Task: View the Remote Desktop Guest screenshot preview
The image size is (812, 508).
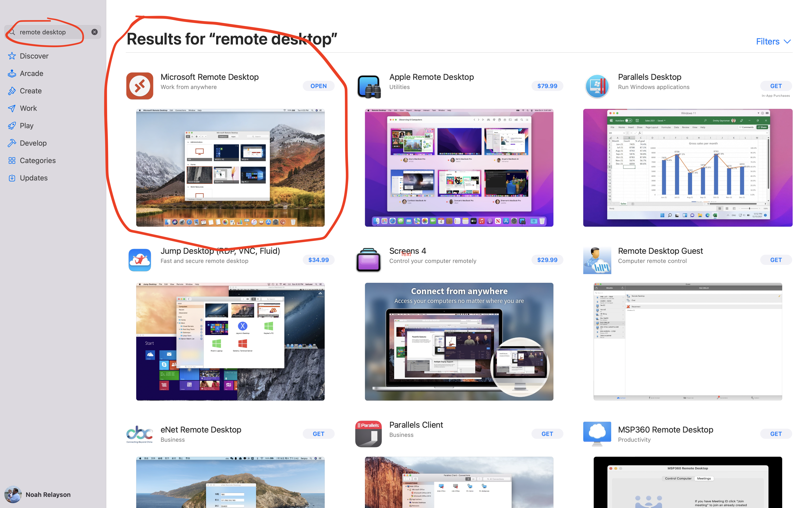Action: pos(688,342)
